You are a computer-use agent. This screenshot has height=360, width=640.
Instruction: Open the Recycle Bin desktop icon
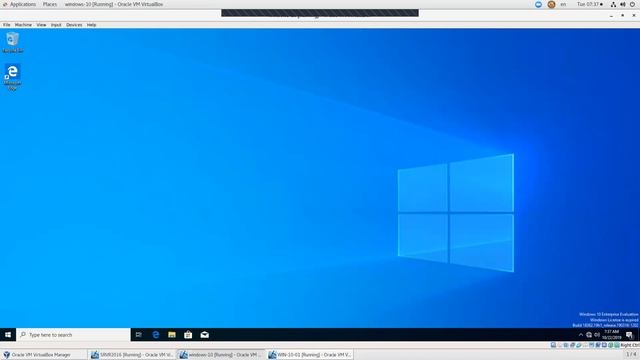coord(13,42)
